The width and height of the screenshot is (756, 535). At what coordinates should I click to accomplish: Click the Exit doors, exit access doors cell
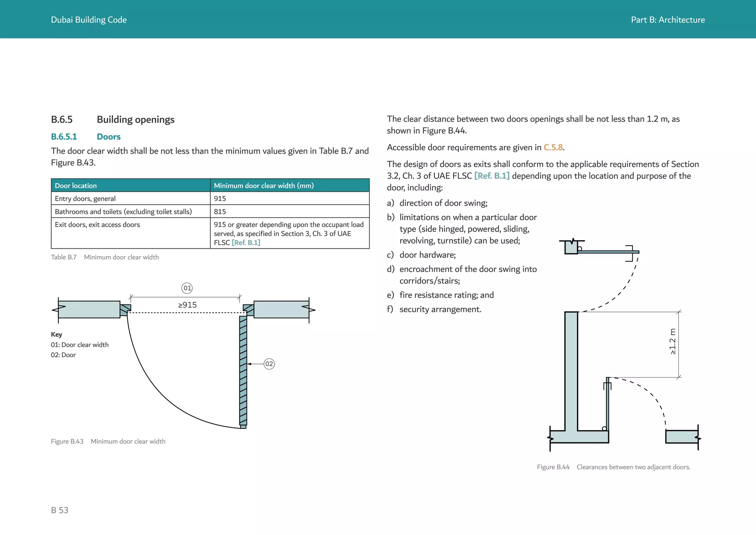(97, 225)
